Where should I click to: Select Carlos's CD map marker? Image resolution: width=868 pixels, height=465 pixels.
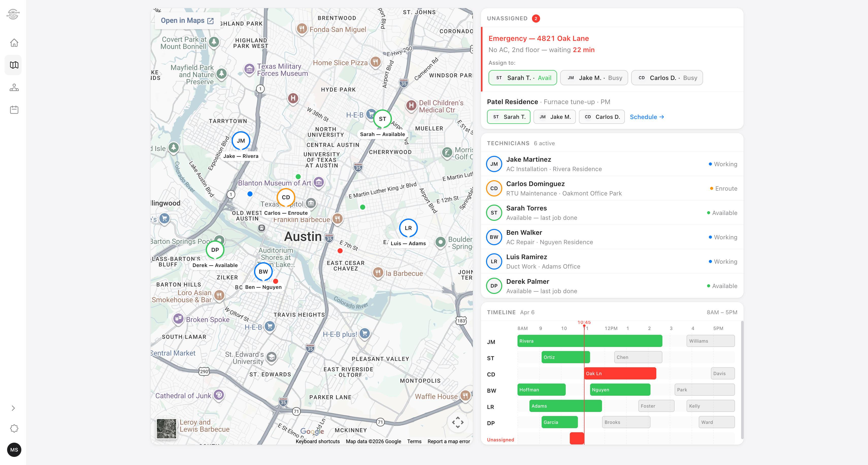[x=286, y=197]
